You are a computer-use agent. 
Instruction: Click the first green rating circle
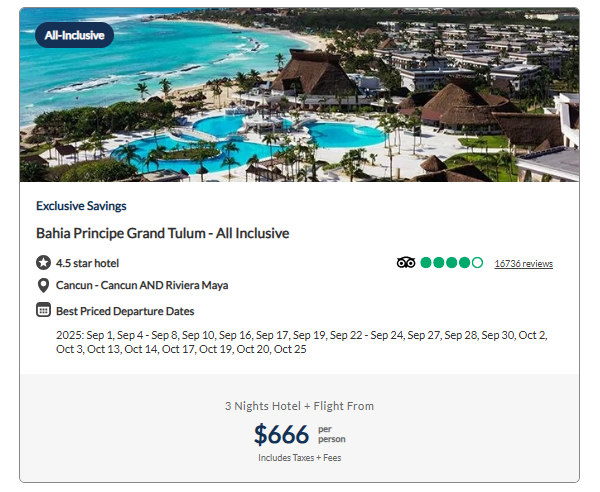tap(426, 263)
